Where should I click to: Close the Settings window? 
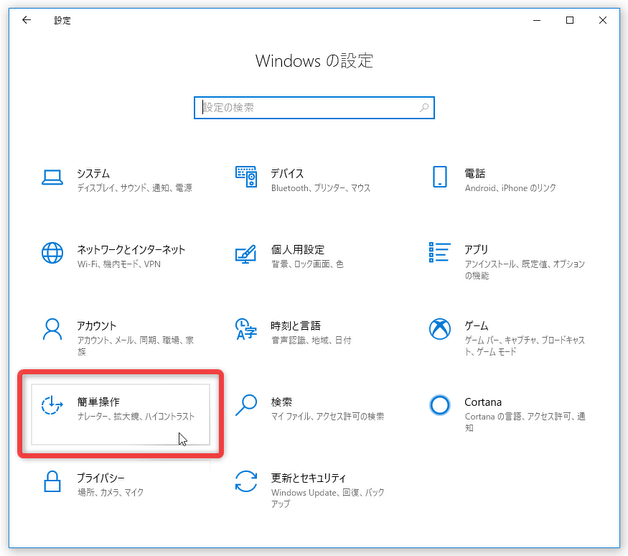pos(602,20)
